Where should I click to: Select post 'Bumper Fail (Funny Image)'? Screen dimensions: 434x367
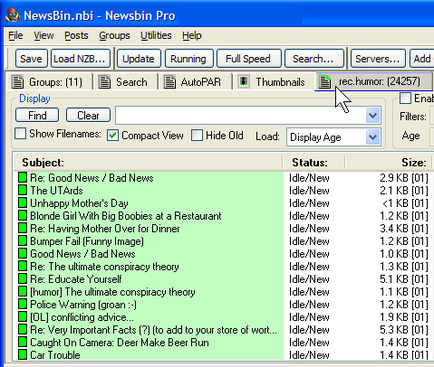coord(87,241)
